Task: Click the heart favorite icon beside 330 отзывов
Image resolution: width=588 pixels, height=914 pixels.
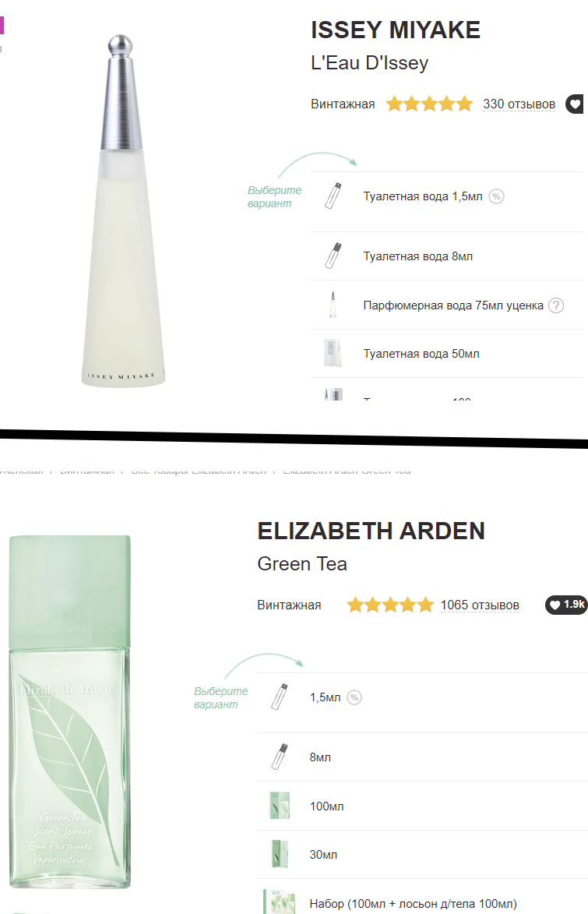Action: point(576,104)
